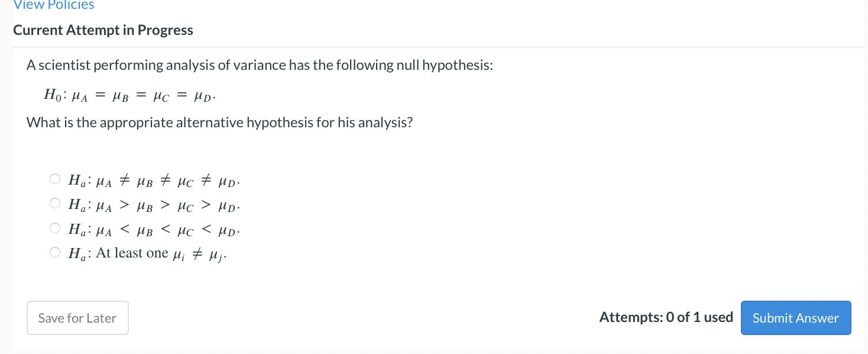The width and height of the screenshot is (868, 354).
Task: Click the Submit Answer button
Action: click(795, 318)
